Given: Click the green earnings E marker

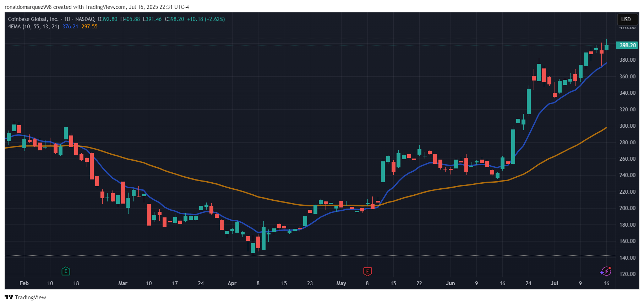Looking at the screenshot, I should (x=66, y=271).
